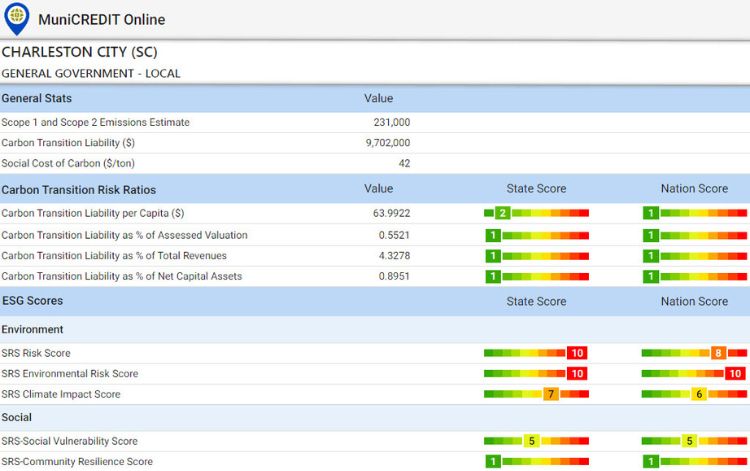Select the % of Assessed Valuation label
The image size is (750, 471).
tap(124, 235)
